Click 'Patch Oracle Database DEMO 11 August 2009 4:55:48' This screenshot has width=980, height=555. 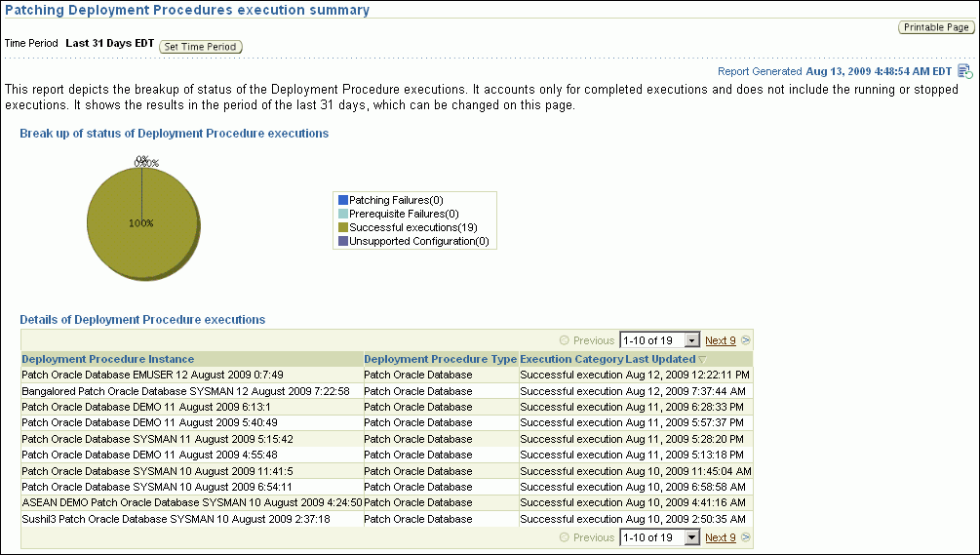tap(149, 455)
